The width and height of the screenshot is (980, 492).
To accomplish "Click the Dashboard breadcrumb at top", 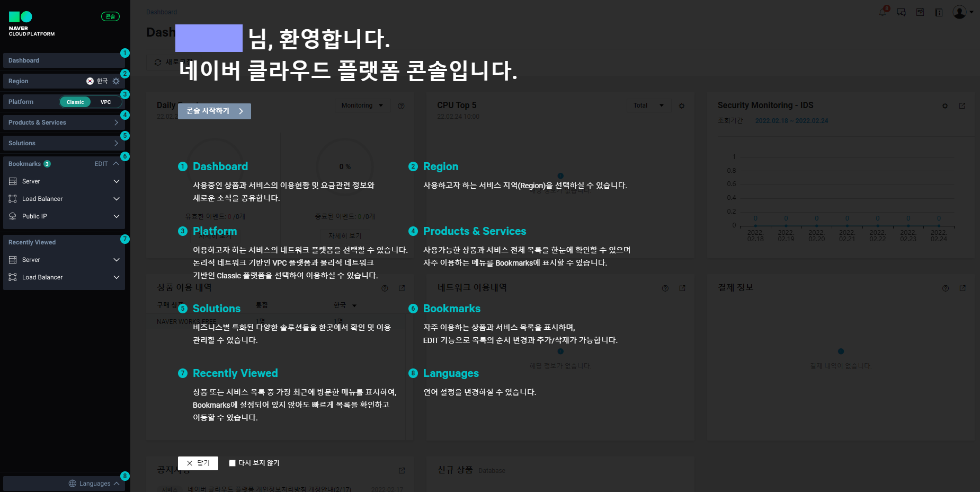I will click(162, 12).
